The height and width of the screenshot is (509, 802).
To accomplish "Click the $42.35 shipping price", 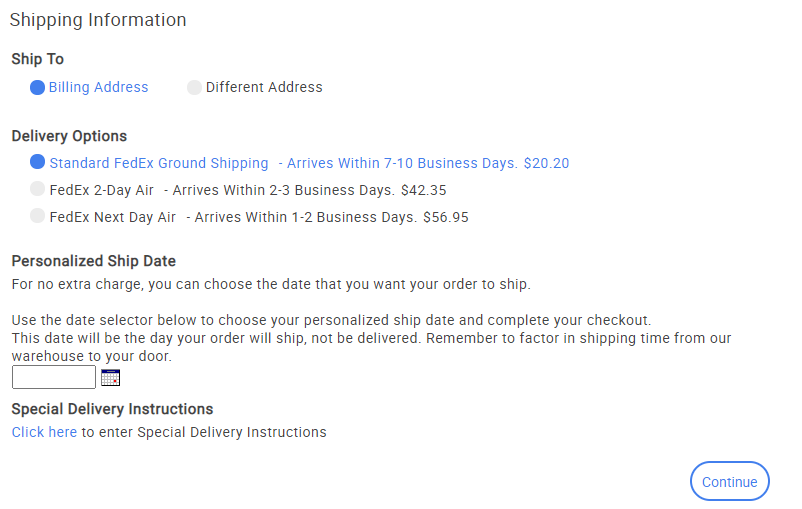I will (424, 190).
